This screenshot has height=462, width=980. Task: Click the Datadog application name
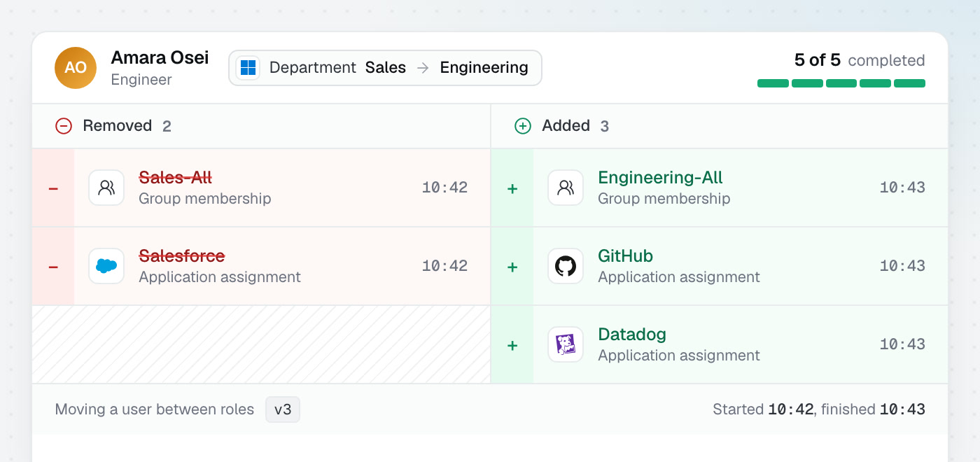point(632,335)
